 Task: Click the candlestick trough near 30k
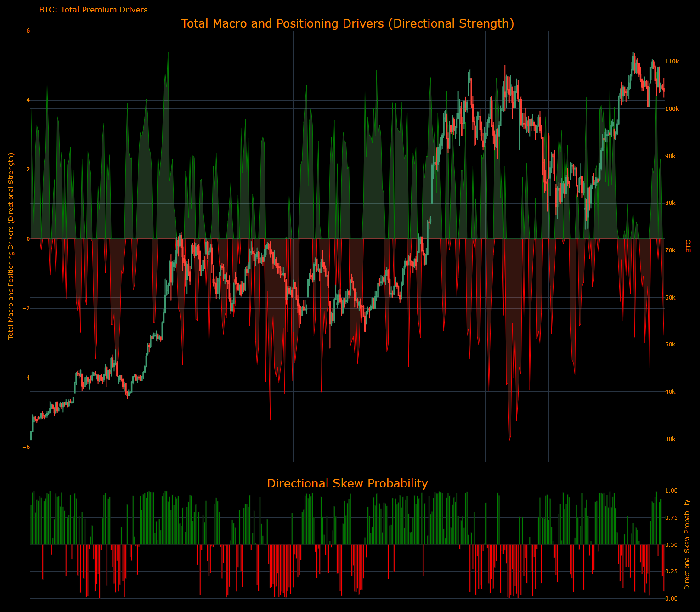32,439
